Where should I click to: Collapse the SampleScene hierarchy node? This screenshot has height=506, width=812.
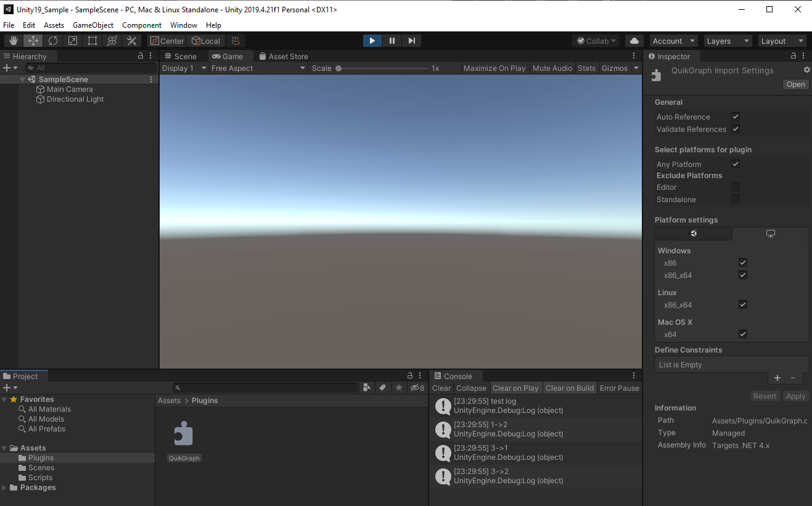(22, 80)
